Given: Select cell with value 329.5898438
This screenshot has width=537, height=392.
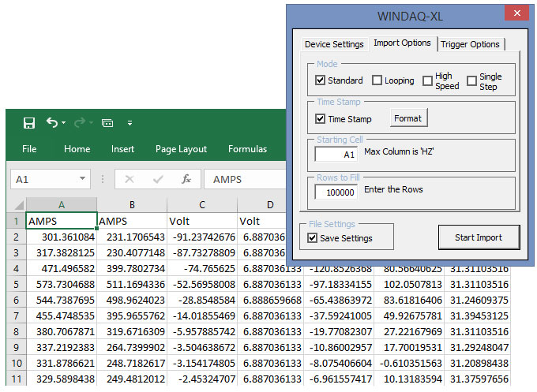Looking at the screenshot, I should point(62,379).
